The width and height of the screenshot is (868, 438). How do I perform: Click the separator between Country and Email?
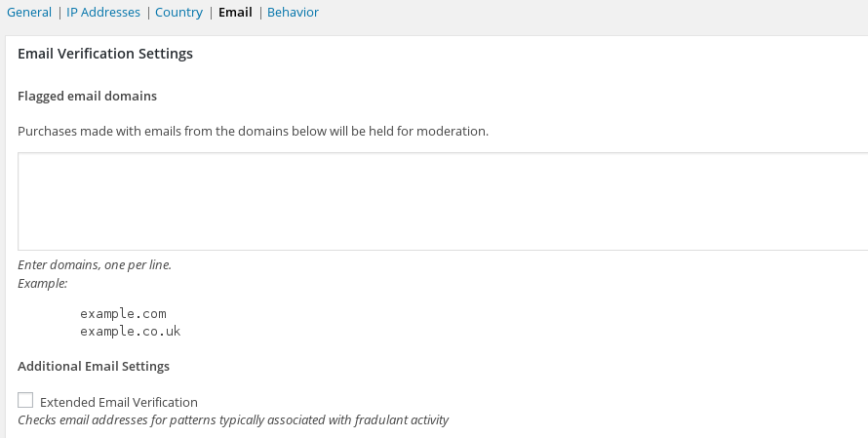[x=211, y=13]
